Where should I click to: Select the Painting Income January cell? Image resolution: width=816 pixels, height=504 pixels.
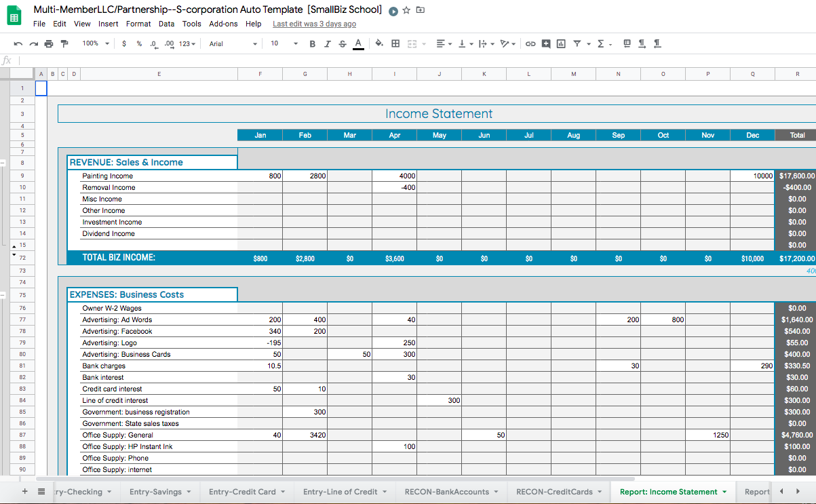(x=260, y=176)
